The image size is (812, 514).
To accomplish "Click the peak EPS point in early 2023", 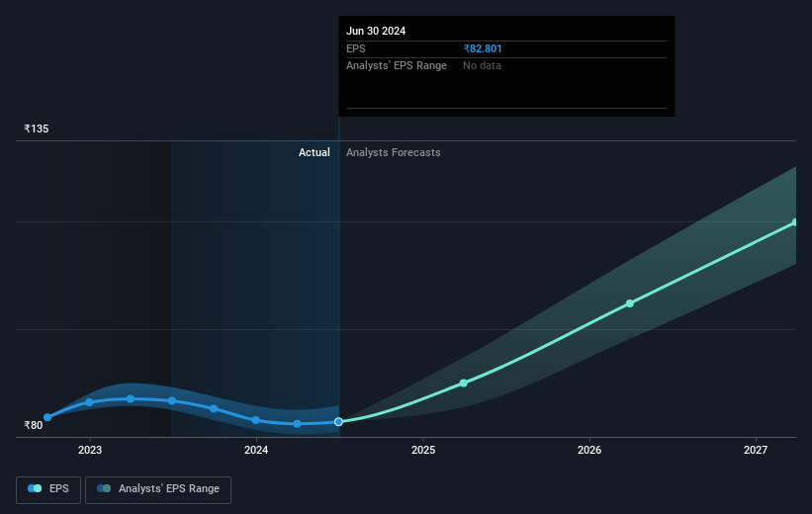I will click(131, 399).
